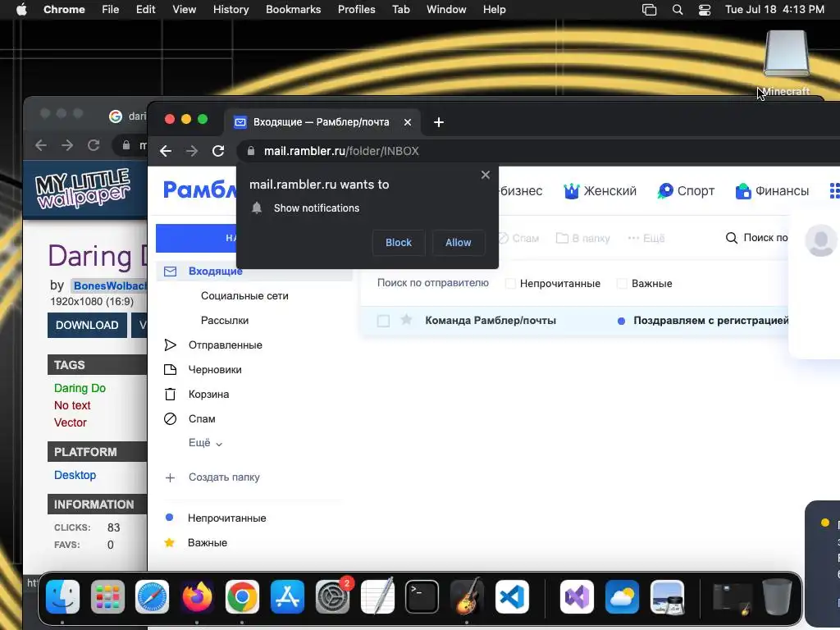The image size is (840, 630).
Task: Reload the page in the background window
Action: coord(94,145)
